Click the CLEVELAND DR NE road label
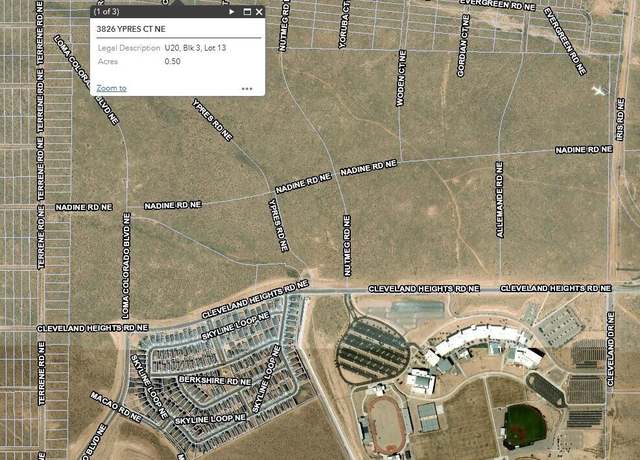640x460 pixels. pos(611,349)
